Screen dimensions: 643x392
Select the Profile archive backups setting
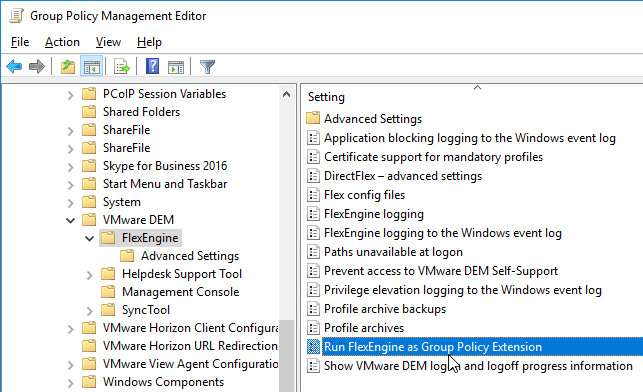[385, 309]
